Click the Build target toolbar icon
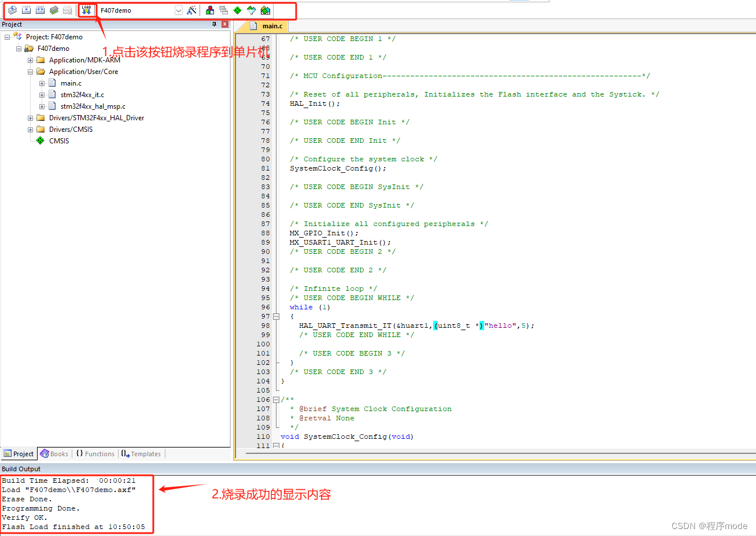The height and width of the screenshot is (536, 756). (26, 10)
